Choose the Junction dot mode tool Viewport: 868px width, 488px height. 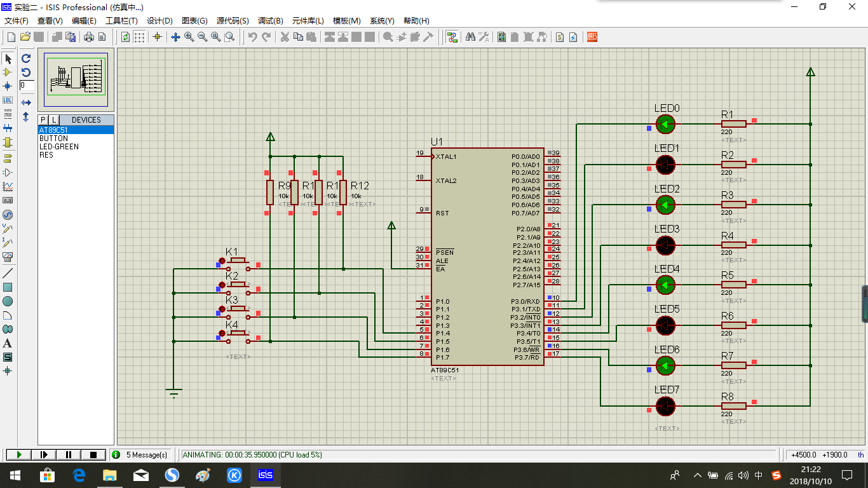[x=8, y=86]
